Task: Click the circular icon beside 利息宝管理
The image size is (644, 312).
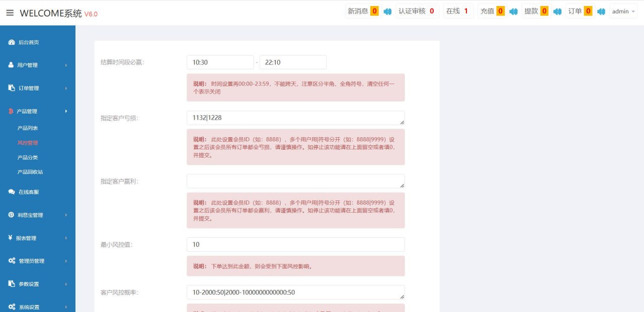Action: tap(11, 215)
